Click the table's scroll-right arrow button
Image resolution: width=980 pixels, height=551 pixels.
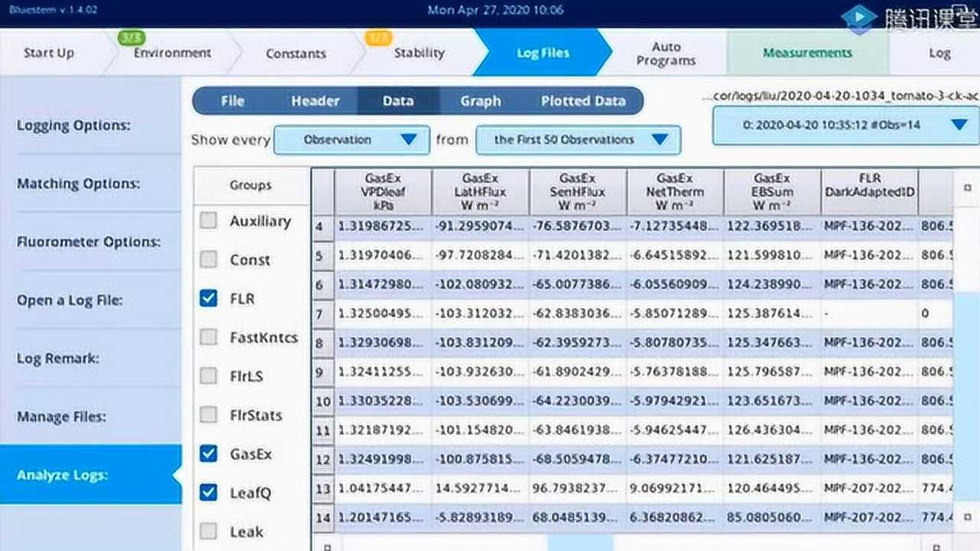(936, 546)
